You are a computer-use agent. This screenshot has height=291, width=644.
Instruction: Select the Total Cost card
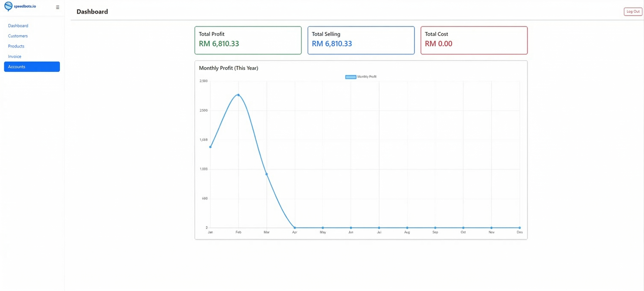coord(474,40)
